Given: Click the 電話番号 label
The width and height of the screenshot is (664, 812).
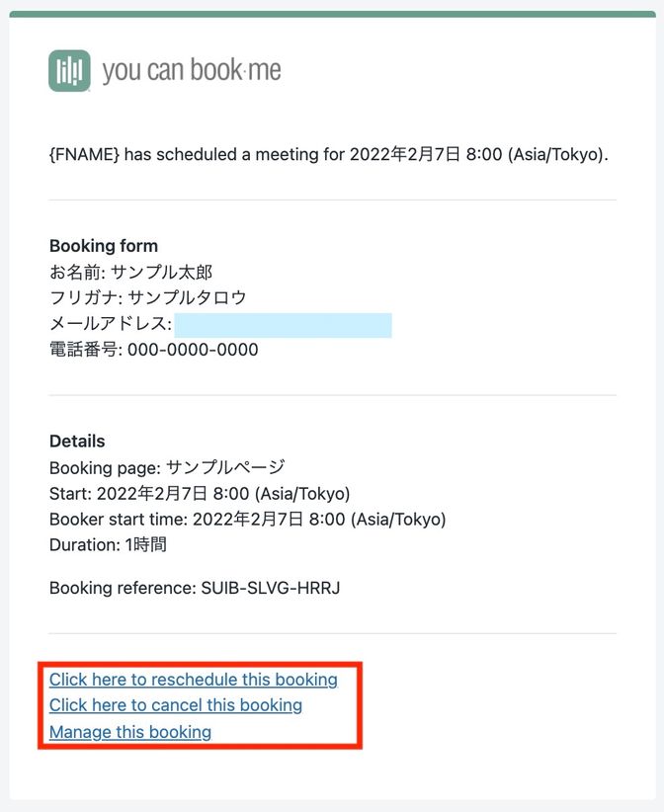Looking at the screenshot, I should 85,350.
